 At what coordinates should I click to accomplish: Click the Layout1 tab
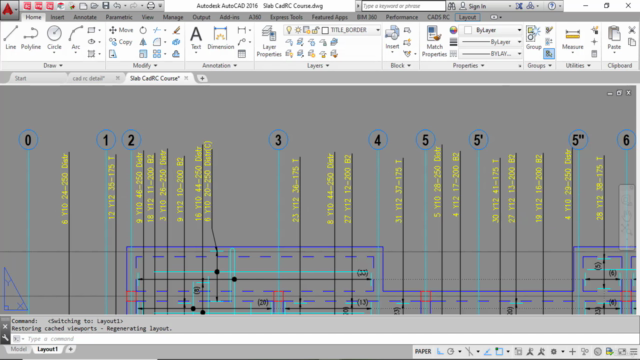[47, 349]
